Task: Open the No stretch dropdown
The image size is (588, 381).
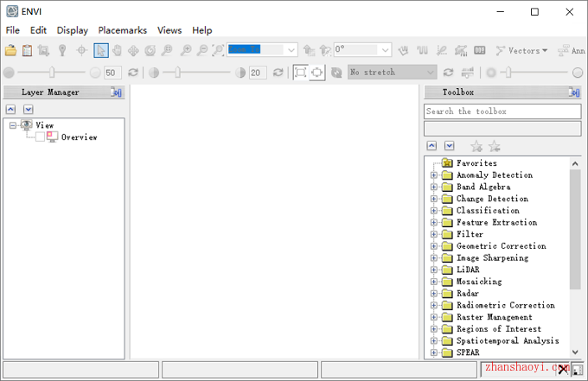Action: point(431,73)
